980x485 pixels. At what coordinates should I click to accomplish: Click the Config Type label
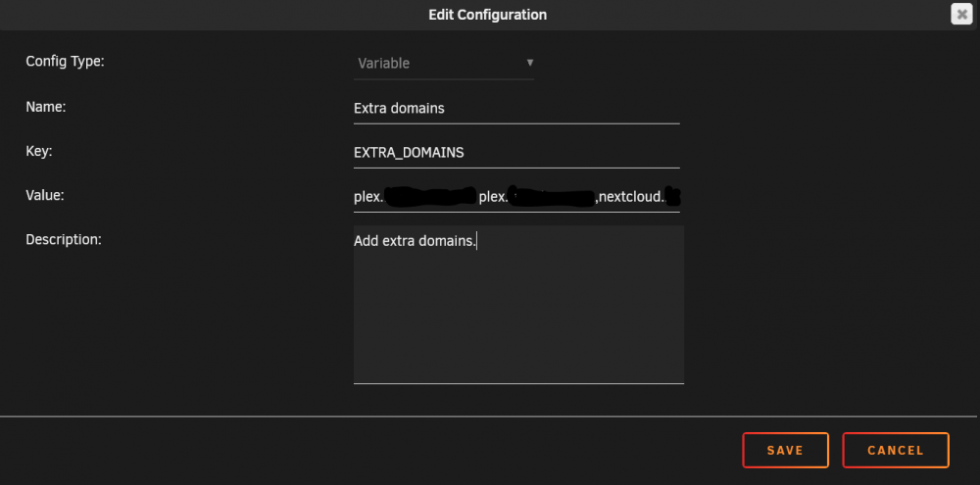65,62
